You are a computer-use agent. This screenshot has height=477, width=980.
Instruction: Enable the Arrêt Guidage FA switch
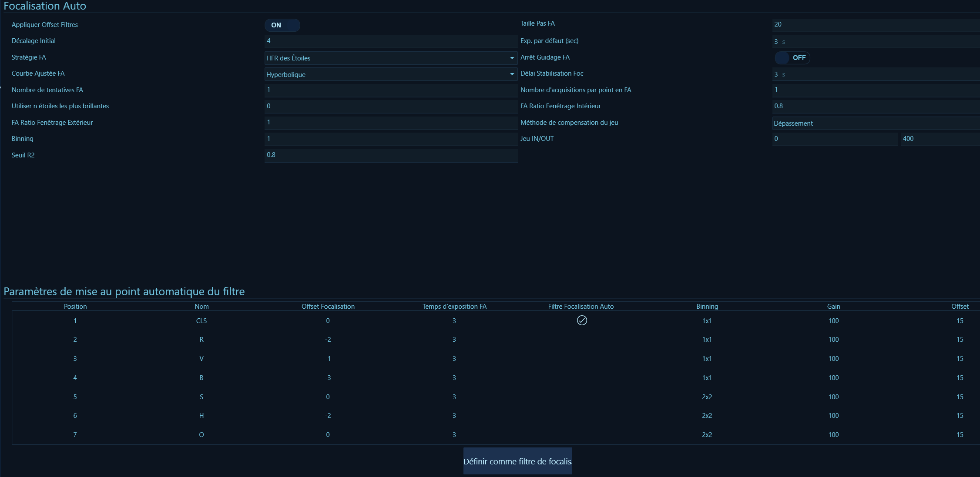tap(792, 58)
